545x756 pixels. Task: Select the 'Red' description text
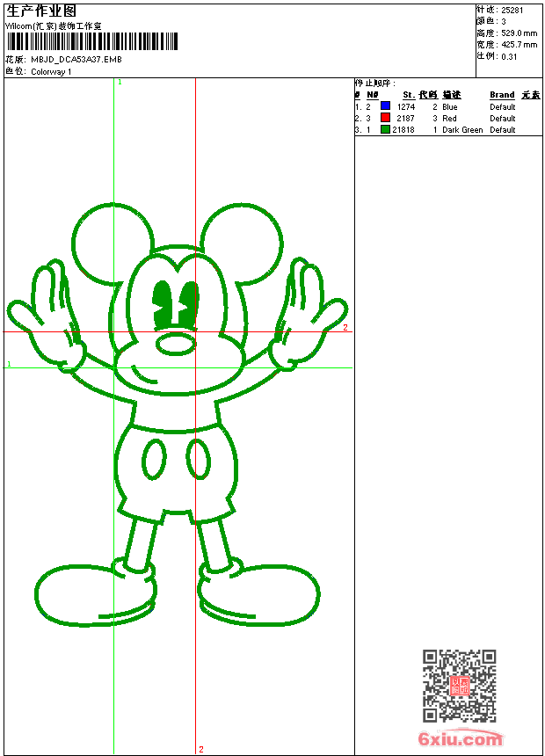449,118
